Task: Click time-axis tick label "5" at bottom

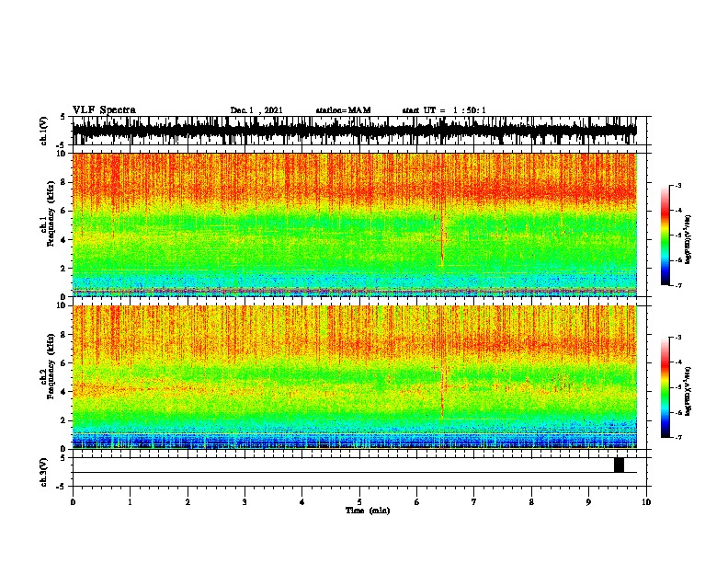Action: pyautogui.click(x=359, y=502)
